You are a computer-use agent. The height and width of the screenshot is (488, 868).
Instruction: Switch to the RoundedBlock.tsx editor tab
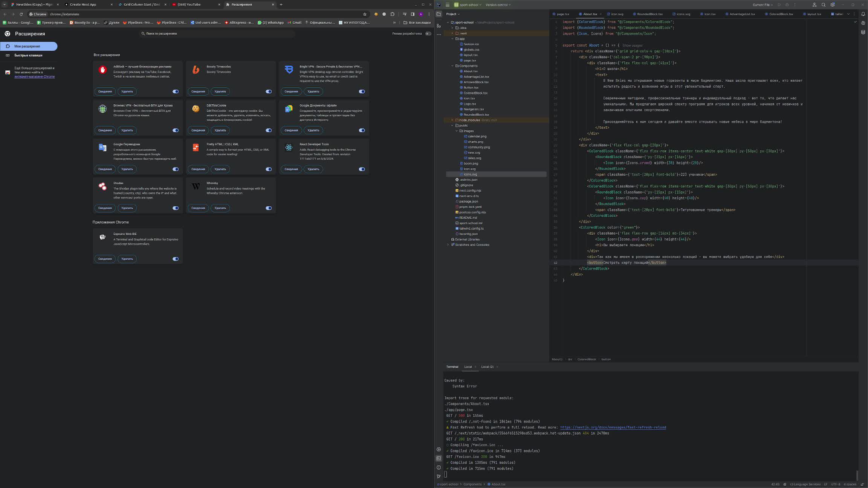(649, 14)
